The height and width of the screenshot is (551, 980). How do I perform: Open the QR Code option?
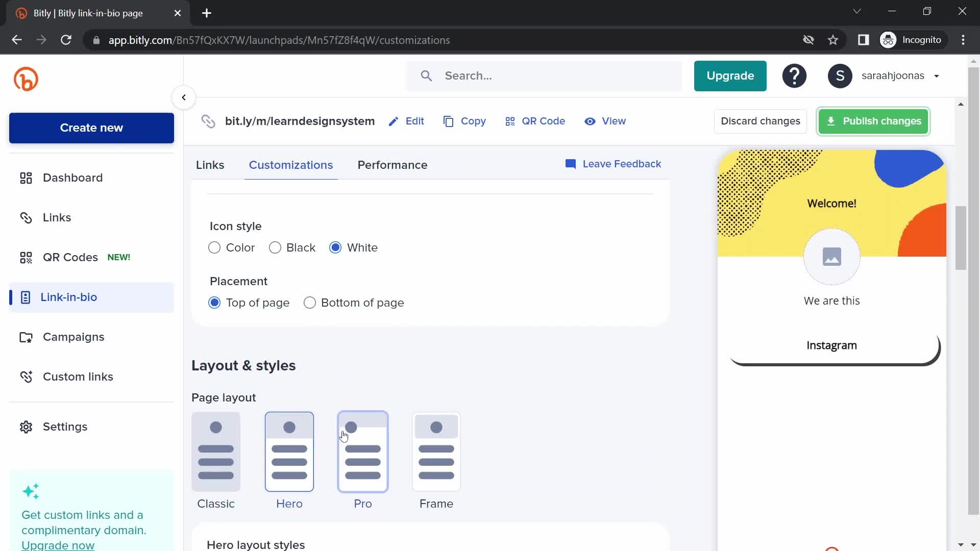click(x=535, y=121)
